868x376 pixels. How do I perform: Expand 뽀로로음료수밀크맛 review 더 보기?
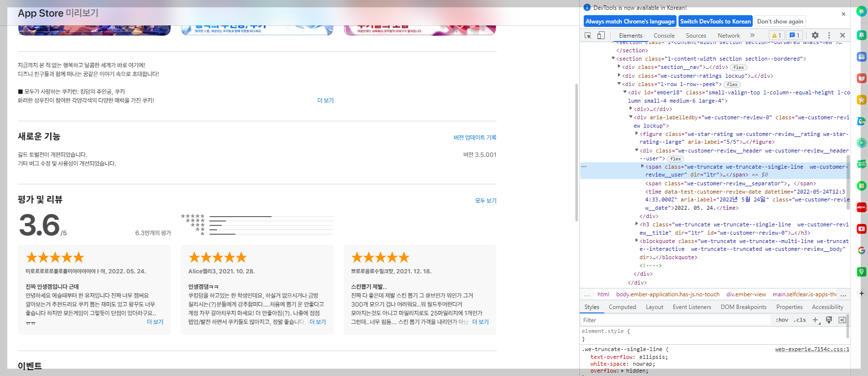pyautogui.click(x=480, y=322)
